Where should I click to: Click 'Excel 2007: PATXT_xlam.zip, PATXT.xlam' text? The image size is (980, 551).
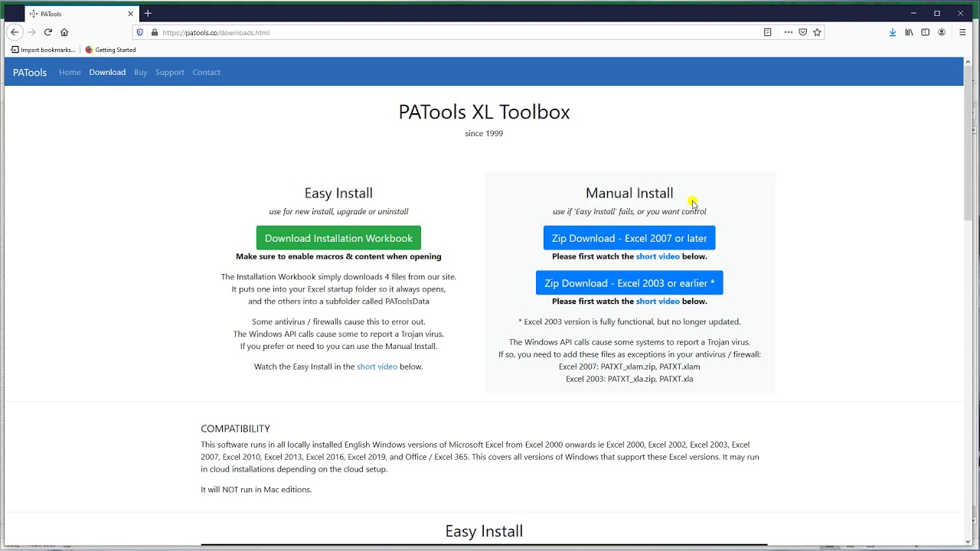click(x=629, y=367)
